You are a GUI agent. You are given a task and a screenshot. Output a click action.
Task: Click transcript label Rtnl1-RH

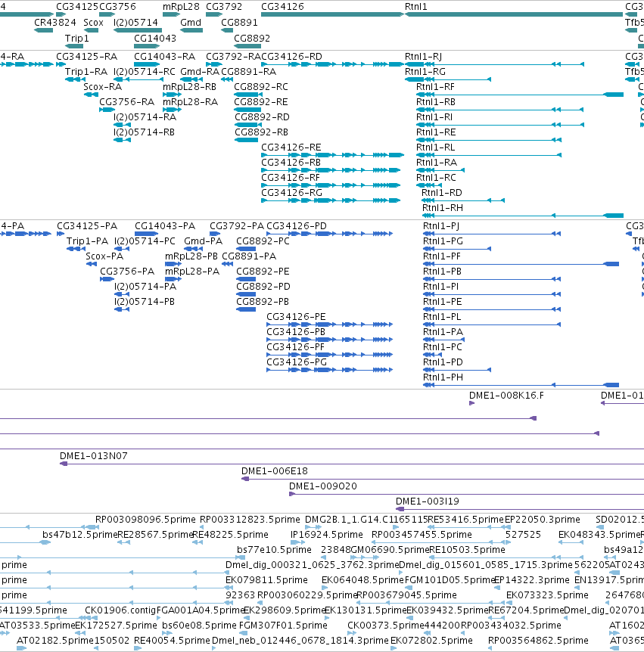[442, 208]
